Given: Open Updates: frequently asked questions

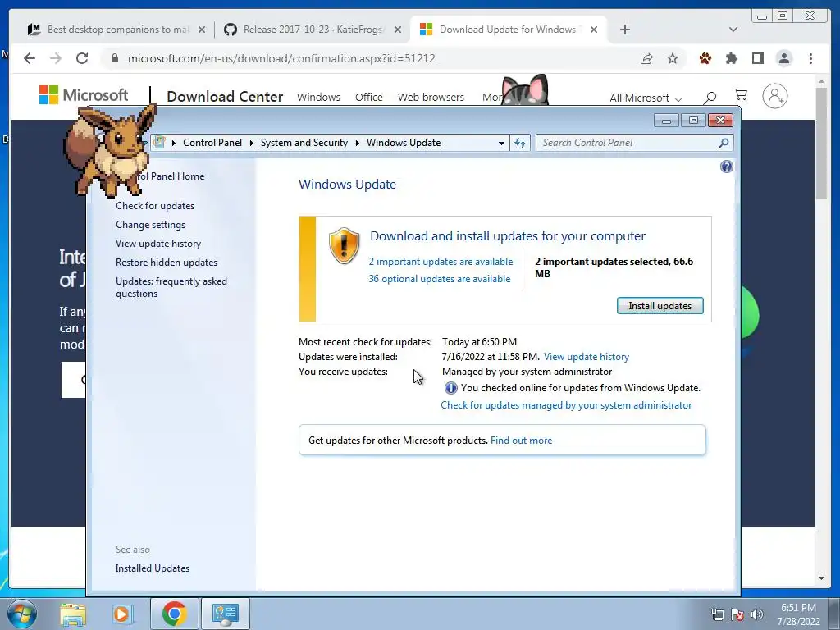Looking at the screenshot, I should point(171,287).
